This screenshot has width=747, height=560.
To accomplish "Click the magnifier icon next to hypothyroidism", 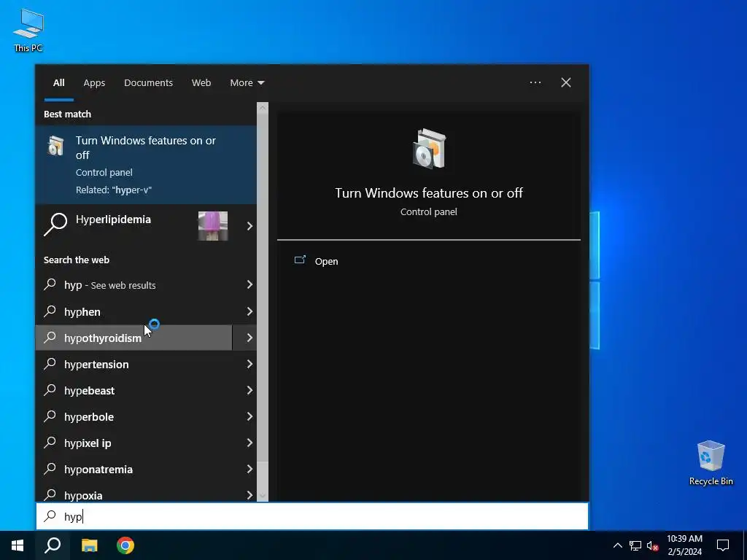I will click(50, 337).
